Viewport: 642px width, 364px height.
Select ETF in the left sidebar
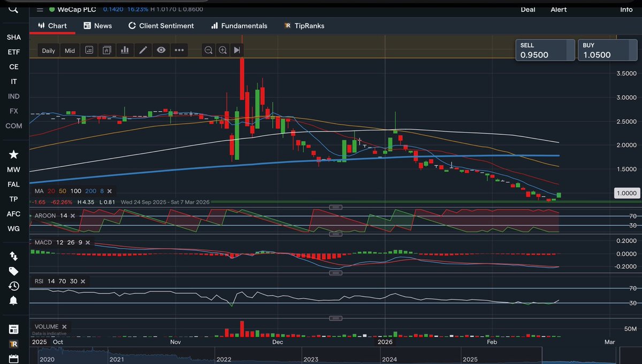[14, 52]
